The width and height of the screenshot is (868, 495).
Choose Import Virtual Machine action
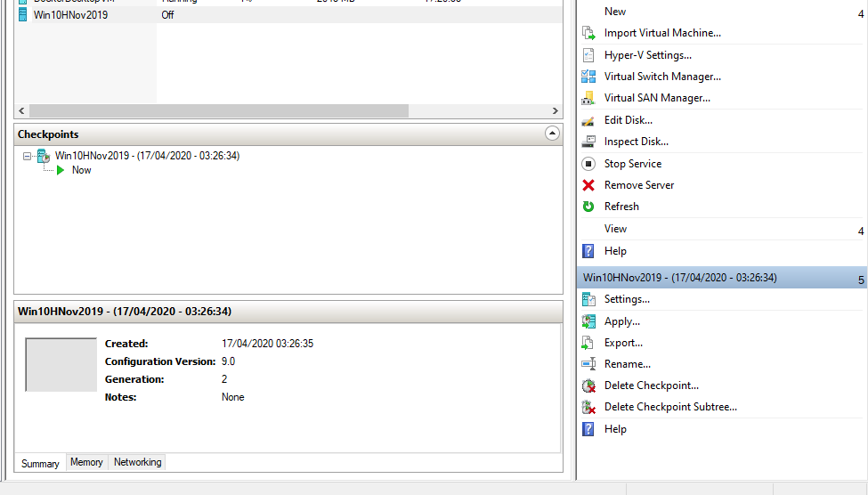coord(662,33)
